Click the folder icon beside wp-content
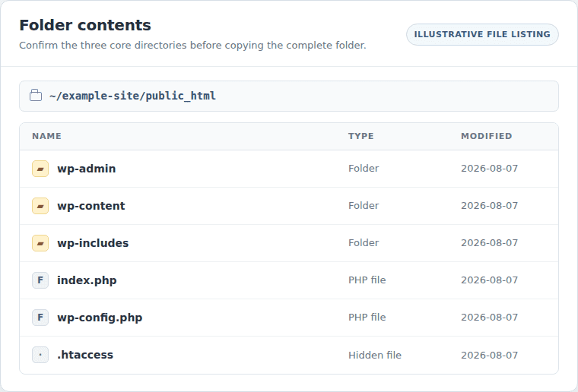 pos(40,206)
